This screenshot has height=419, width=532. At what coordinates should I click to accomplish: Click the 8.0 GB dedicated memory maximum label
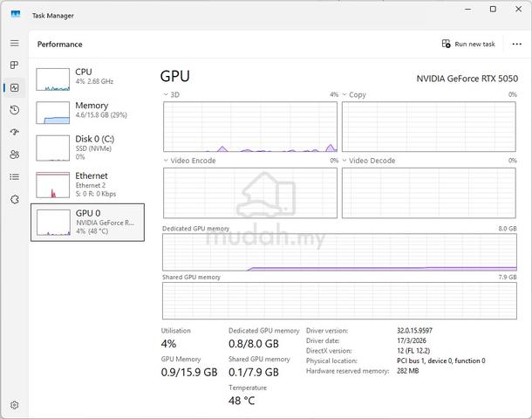[508, 229]
